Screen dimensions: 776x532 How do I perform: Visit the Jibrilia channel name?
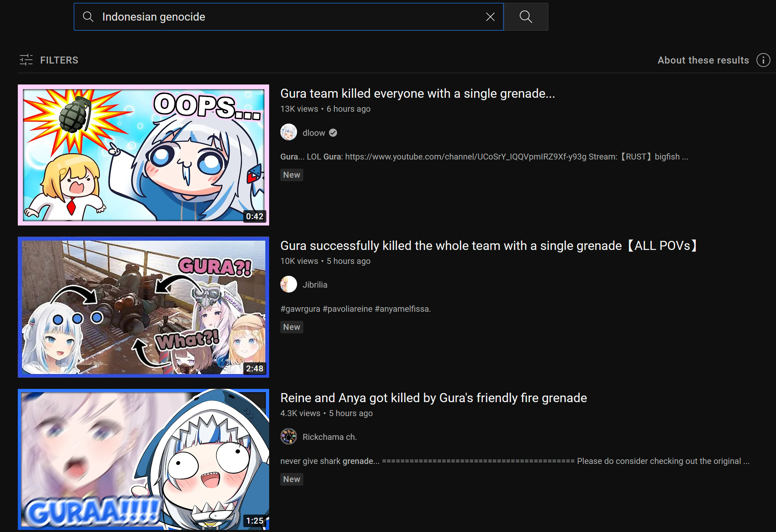click(x=315, y=285)
